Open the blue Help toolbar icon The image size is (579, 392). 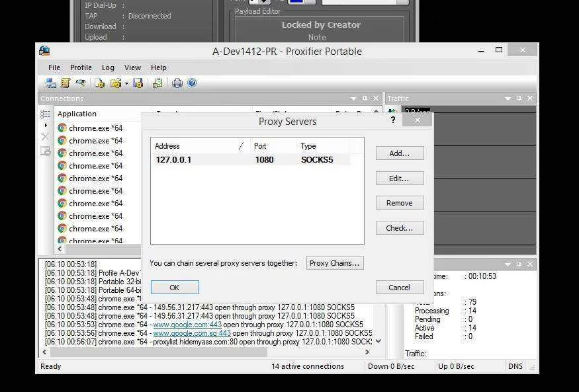tap(192, 83)
